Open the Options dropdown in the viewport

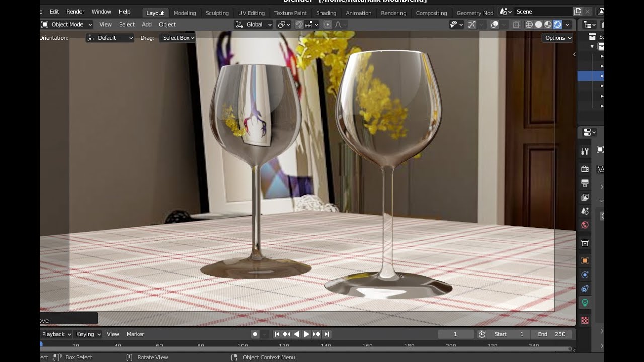[558, 38]
